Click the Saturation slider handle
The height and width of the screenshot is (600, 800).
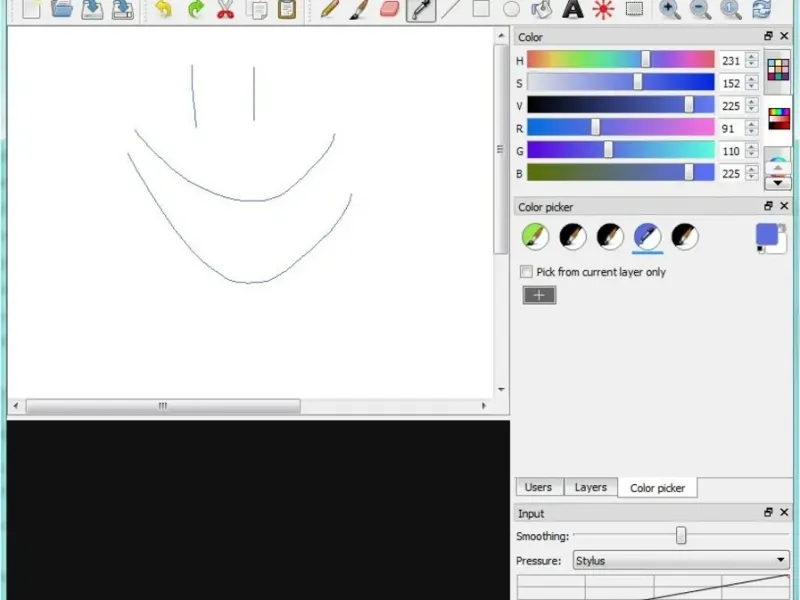[x=638, y=82]
